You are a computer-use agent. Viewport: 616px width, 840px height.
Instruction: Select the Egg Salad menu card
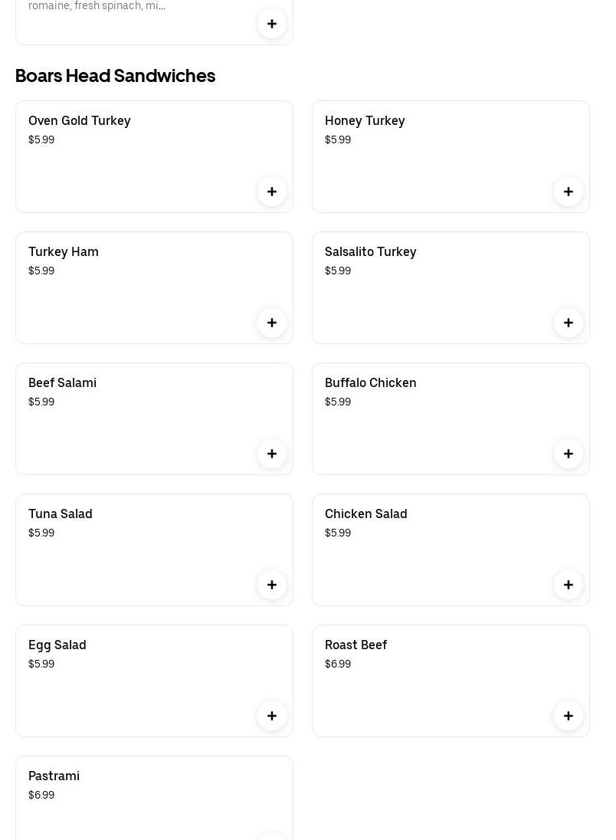138,690
